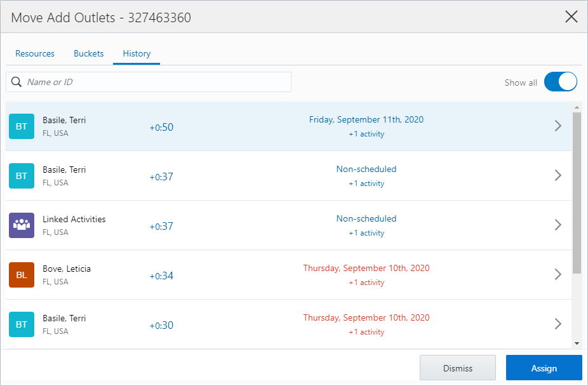This screenshot has height=386, width=588.
Task: Open details for Bove, Leticia's entry
Action: (558, 274)
